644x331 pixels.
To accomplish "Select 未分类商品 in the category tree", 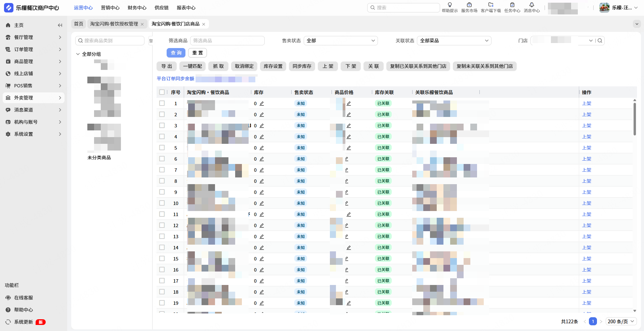I will click(x=99, y=158).
